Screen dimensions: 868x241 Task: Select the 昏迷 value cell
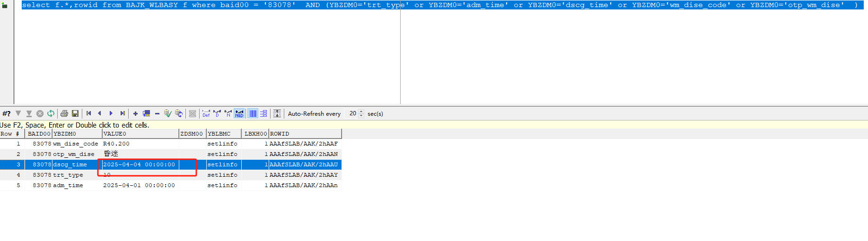click(140, 154)
